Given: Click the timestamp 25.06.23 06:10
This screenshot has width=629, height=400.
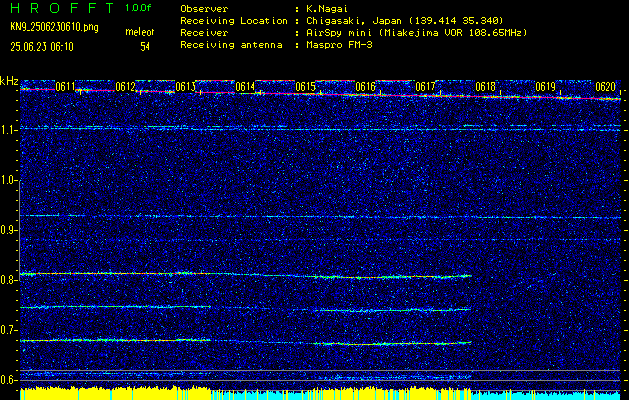Looking at the screenshot, I should coord(42,47).
